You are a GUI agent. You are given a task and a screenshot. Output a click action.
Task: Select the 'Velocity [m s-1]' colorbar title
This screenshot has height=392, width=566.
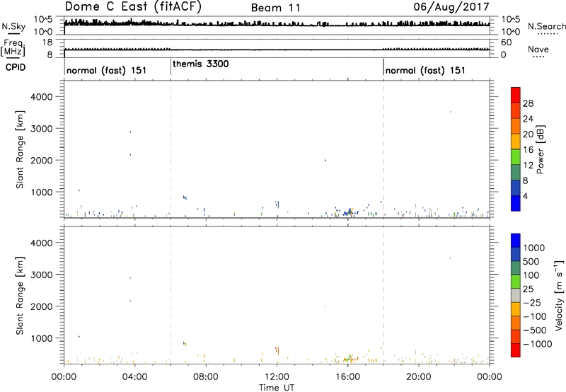tap(560, 295)
